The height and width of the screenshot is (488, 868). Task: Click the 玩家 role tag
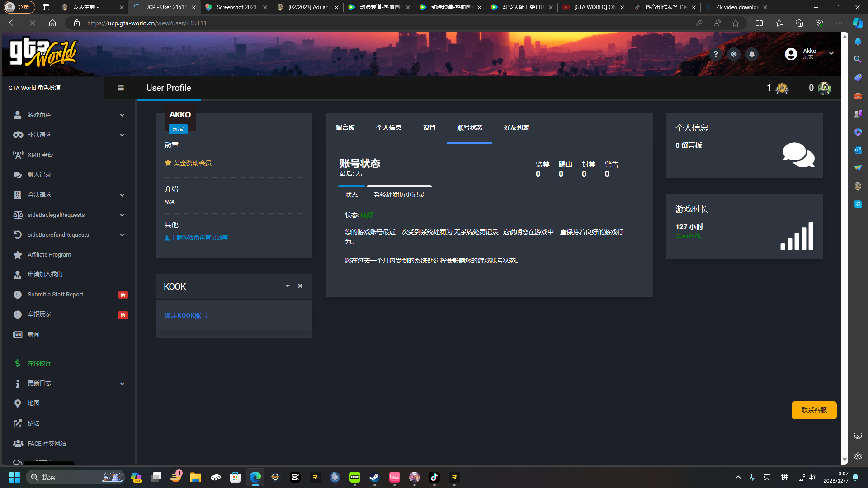pyautogui.click(x=178, y=129)
